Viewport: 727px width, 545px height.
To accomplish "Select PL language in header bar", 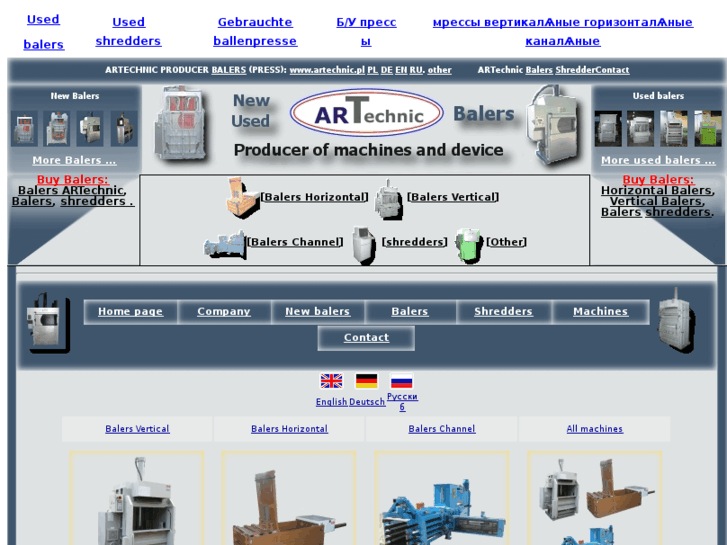I will [x=372, y=70].
